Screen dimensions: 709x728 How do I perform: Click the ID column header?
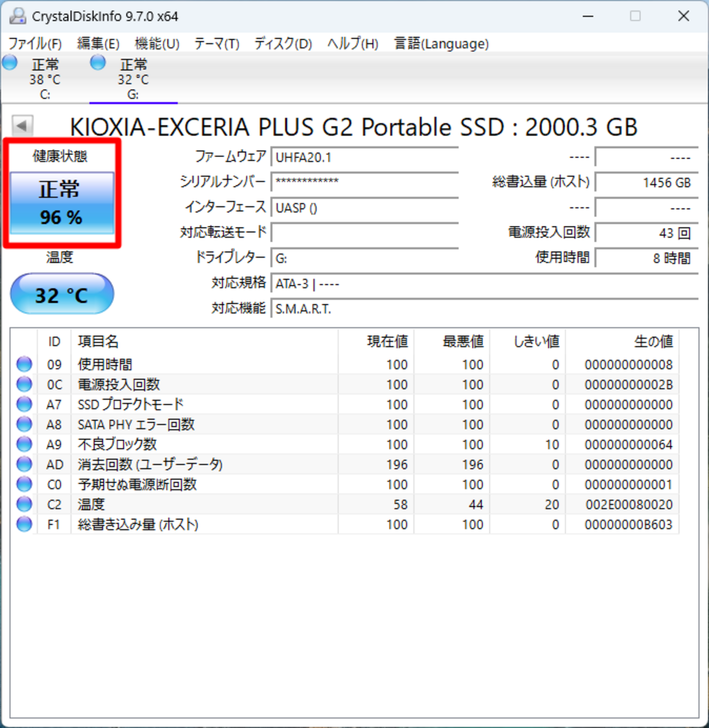54,341
